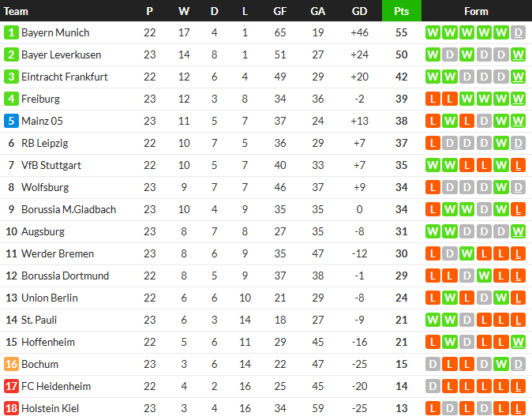The image size is (532, 420).
Task: Click Bayern Munich's green position 1 badge
Action: pyautogui.click(x=11, y=33)
